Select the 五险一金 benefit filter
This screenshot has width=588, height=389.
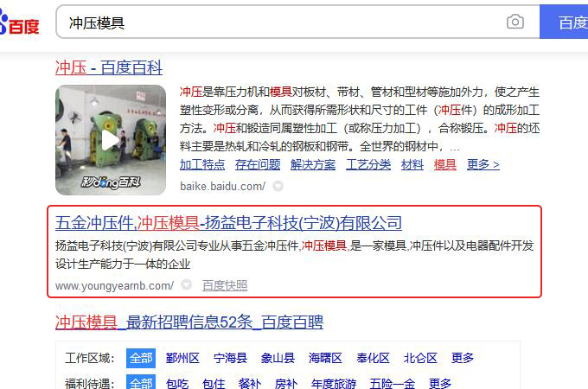click(x=393, y=383)
